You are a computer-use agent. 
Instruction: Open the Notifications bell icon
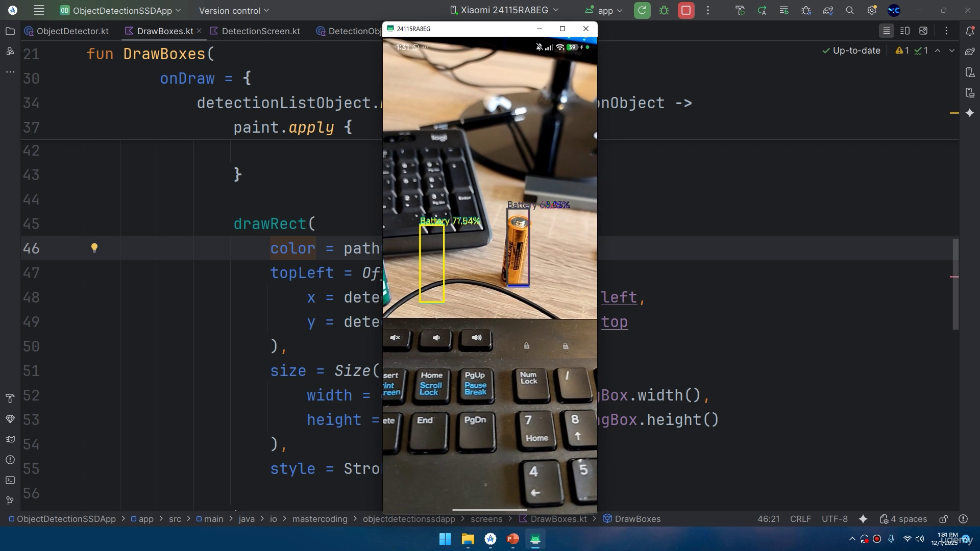(x=970, y=31)
